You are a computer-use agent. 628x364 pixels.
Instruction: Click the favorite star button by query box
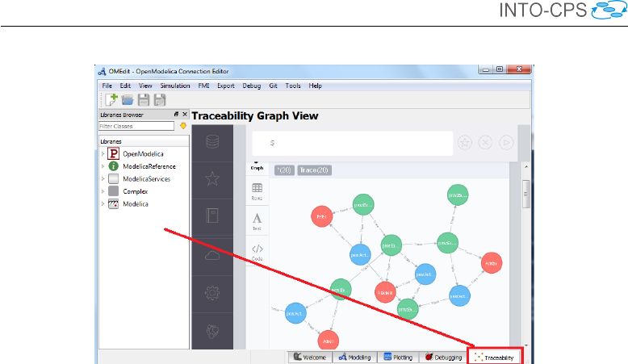pos(465,143)
